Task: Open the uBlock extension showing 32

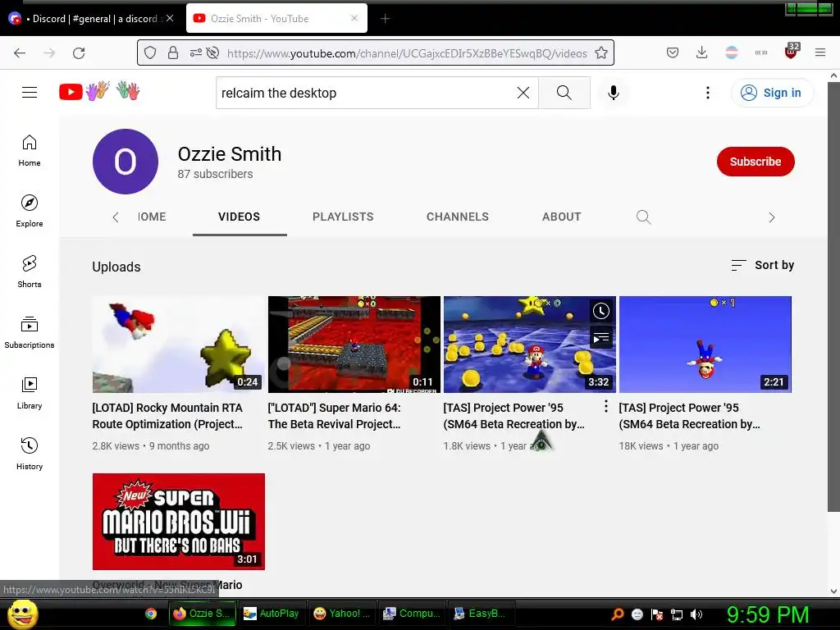Action: 792,52
